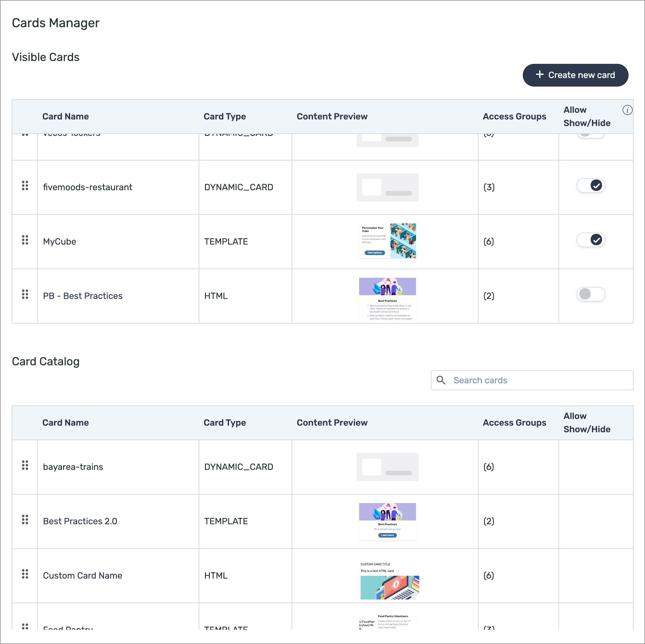Grab the drag handle for fivemoods-restaurant

pyautogui.click(x=25, y=186)
